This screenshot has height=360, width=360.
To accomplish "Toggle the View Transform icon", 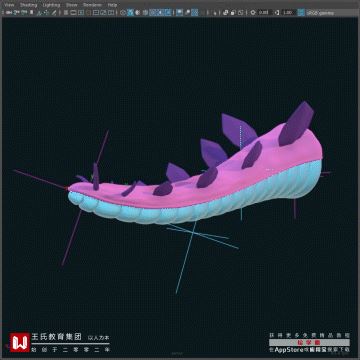I will coord(301,13).
